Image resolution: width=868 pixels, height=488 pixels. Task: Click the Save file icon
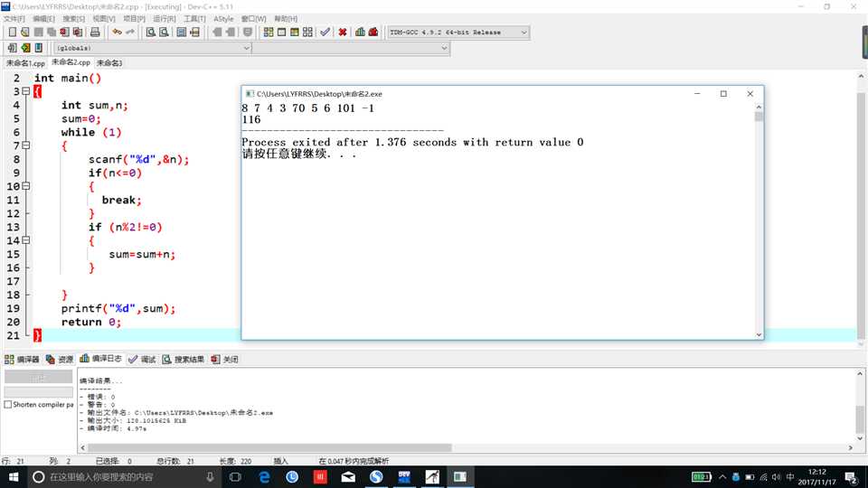[38, 33]
